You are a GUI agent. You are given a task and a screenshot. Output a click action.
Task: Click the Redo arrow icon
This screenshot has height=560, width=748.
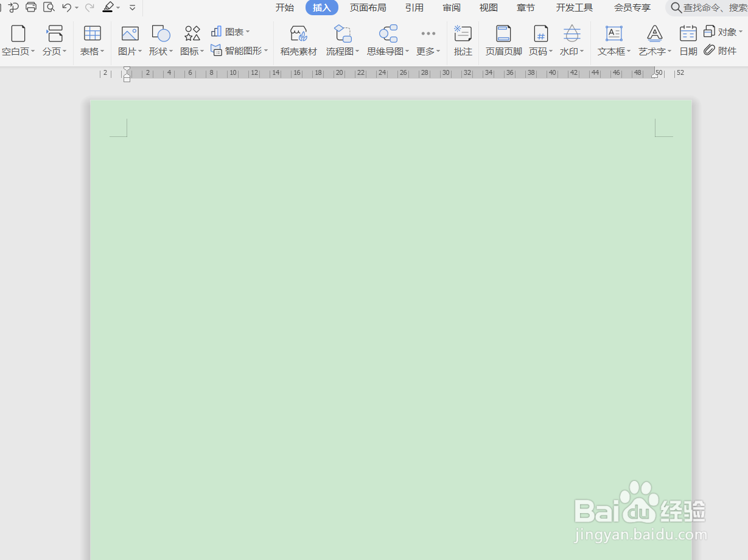tap(89, 7)
